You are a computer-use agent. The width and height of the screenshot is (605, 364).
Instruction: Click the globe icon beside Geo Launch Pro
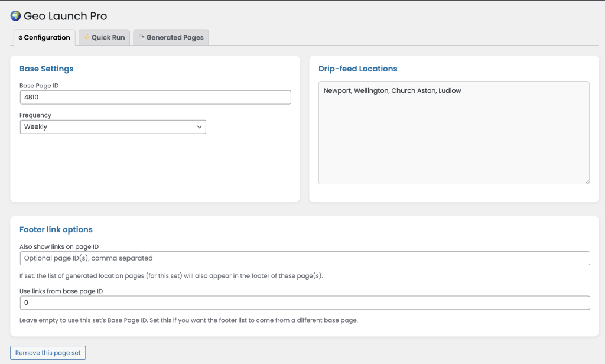click(x=16, y=16)
